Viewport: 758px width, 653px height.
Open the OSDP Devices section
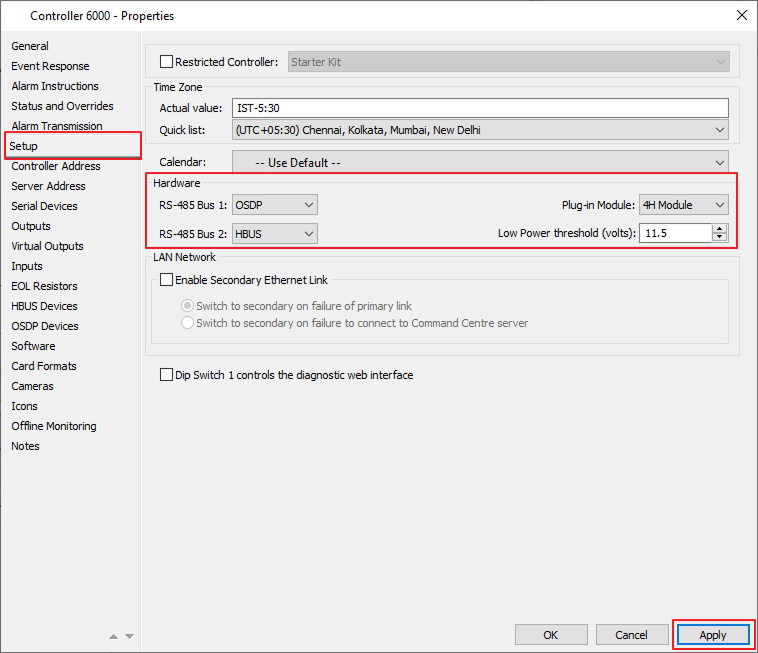click(45, 326)
